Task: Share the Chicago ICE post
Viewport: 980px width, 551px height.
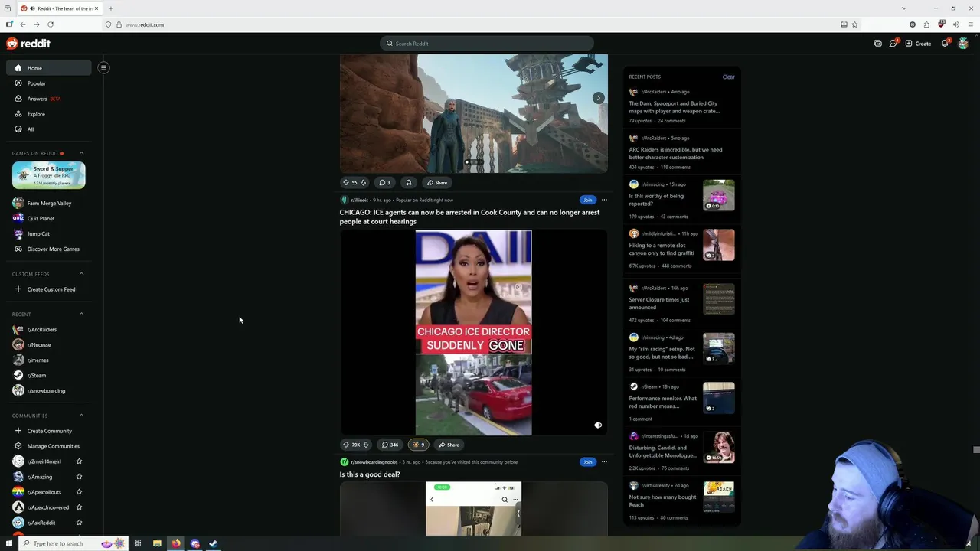Action: (449, 445)
